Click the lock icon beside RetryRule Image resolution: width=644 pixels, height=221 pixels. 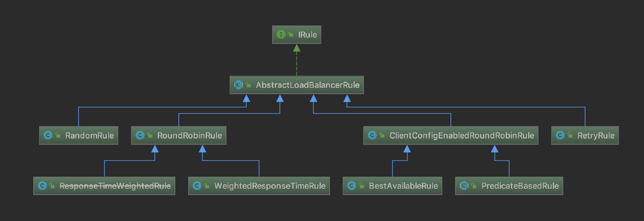[570, 135]
